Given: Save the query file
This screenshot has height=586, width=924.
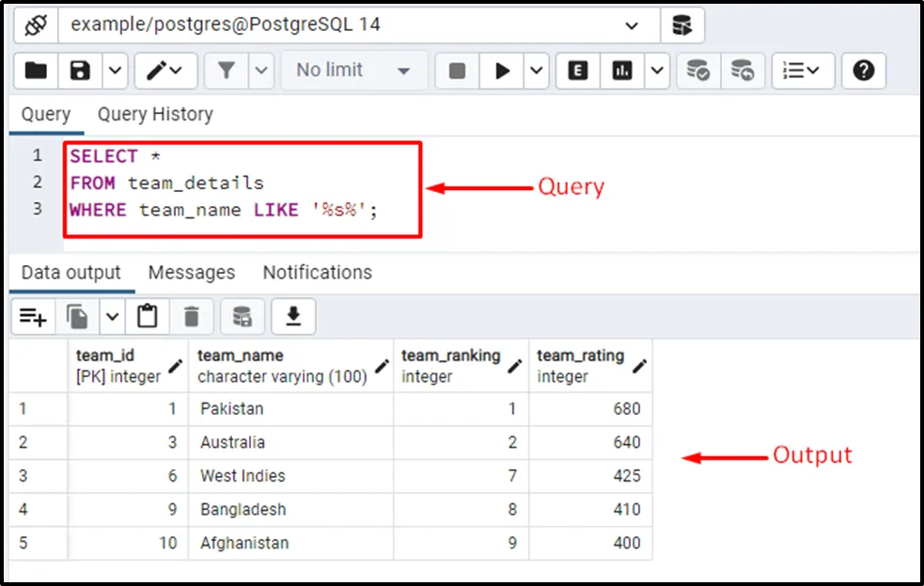Looking at the screenshot, I should [81, 71].
